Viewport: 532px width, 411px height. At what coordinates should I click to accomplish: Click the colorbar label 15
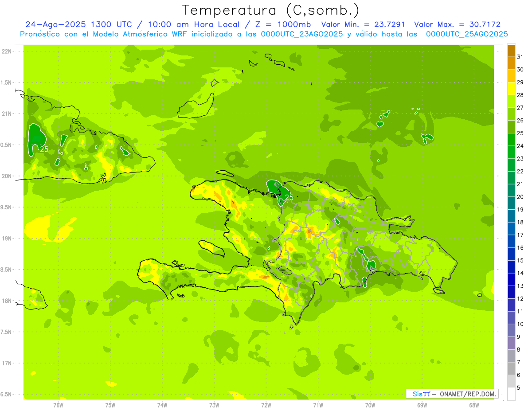[520, 260]
